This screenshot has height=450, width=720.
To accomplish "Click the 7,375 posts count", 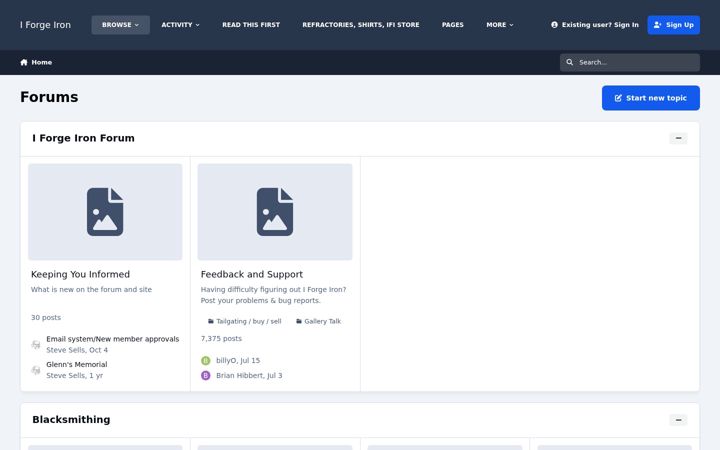I will (221, 338).
